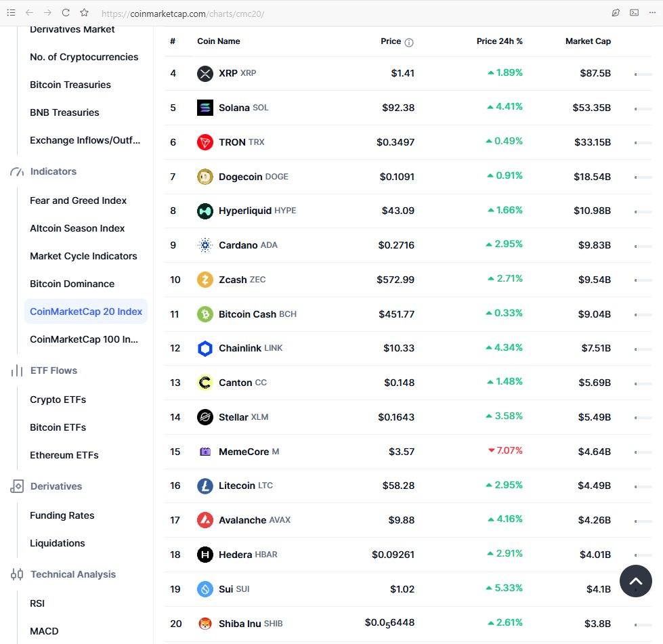This screenshot has width=663, height=644.
Task: Open Funding Rates sidebar item
Action: (62, 515)
